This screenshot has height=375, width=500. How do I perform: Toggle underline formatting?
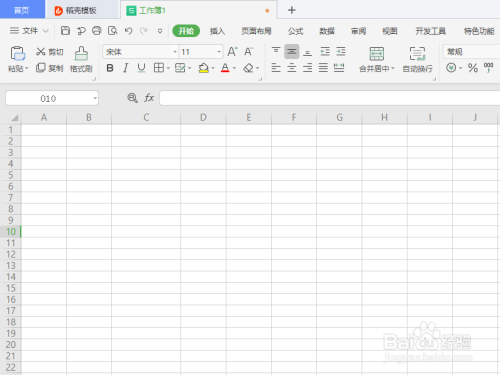click(x=141, y=68)
